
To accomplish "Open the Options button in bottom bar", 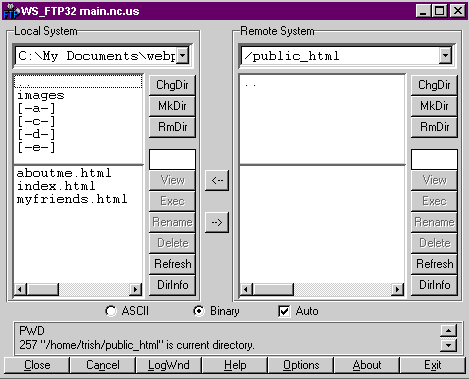I will tap(301, 365).
